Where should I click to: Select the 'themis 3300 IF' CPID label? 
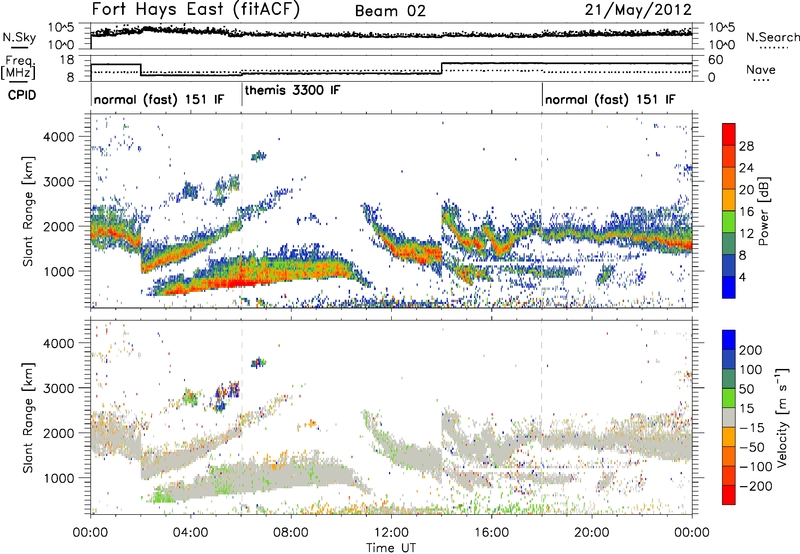pyautogui.click(x=292, y=90)
